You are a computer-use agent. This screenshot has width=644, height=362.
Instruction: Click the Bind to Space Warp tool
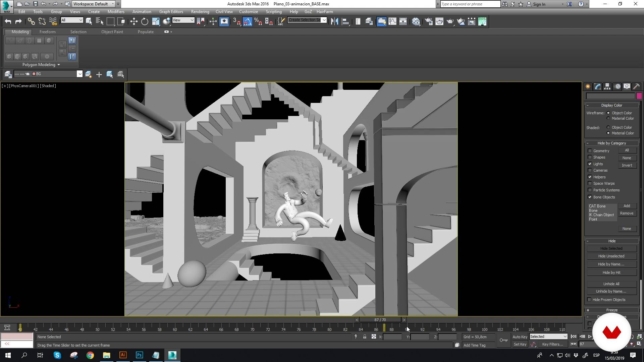pos(53,21)
